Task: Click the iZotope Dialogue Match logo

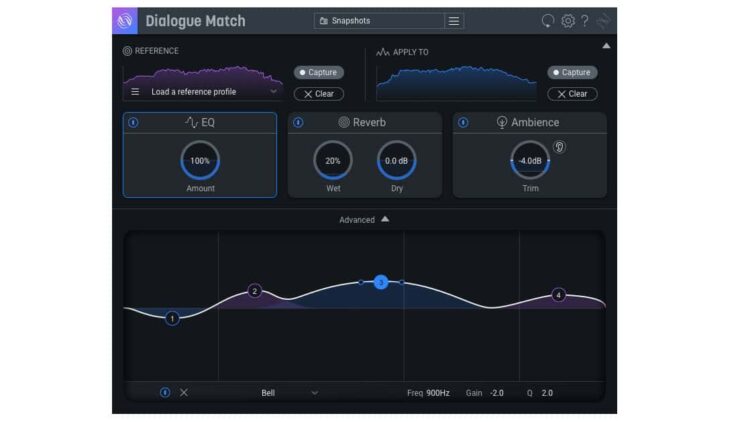Action: [x=125, y=21]
